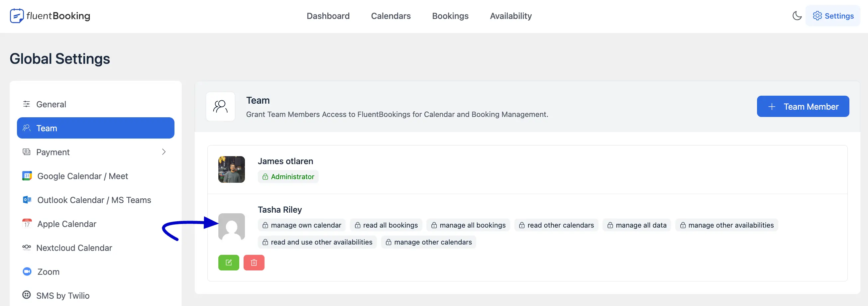
Task: Delete Tasha Riley with trash icon
Action: click(254, 262)
